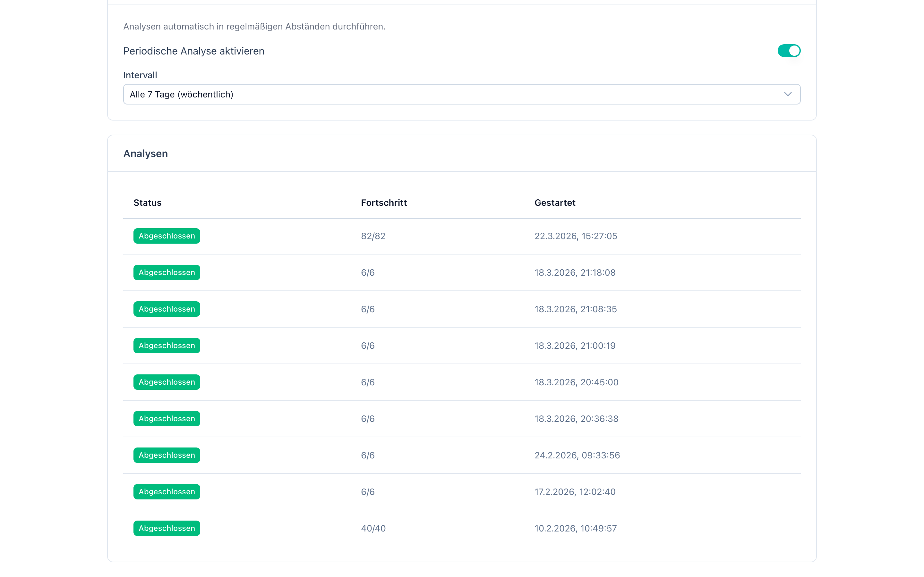Click the 82/82 progress value

coord(373,236)
